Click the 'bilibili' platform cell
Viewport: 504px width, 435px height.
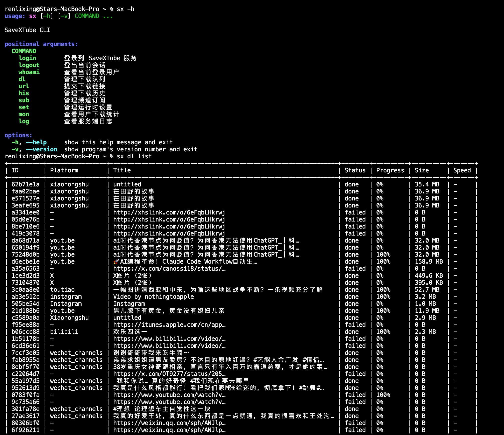click(64, 332)
